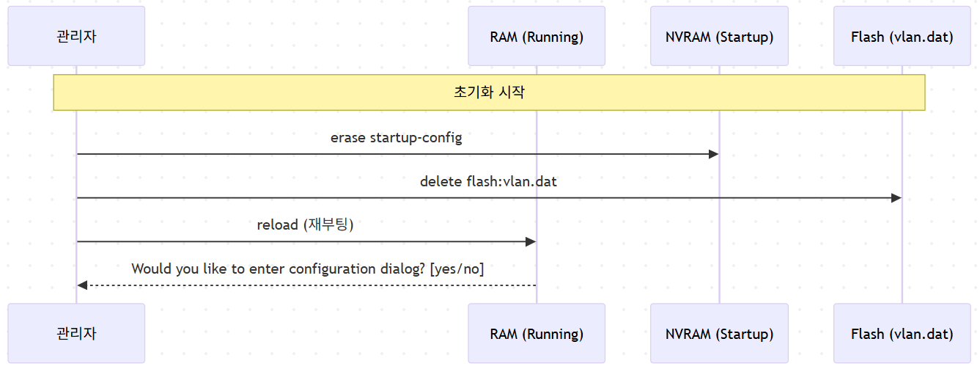This screenshot has width=980, height=369.
Task: Click the erase startup-config message label
Action: pos(397,137)
